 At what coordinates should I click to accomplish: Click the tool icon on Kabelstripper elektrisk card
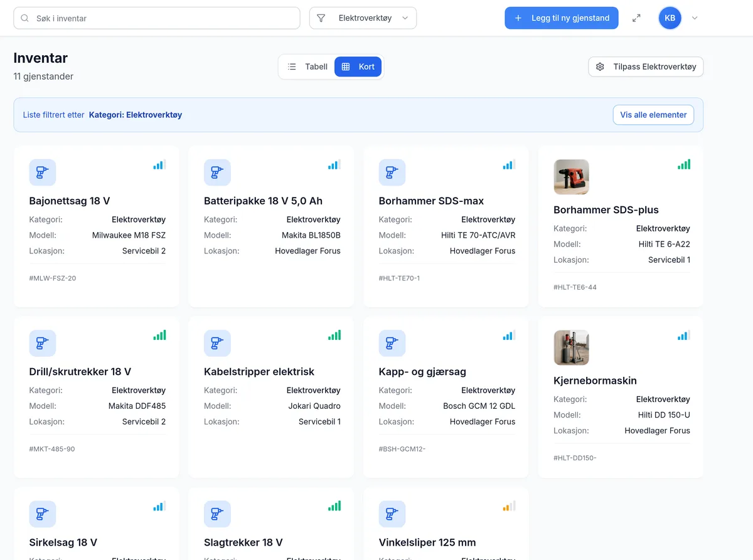217,343
